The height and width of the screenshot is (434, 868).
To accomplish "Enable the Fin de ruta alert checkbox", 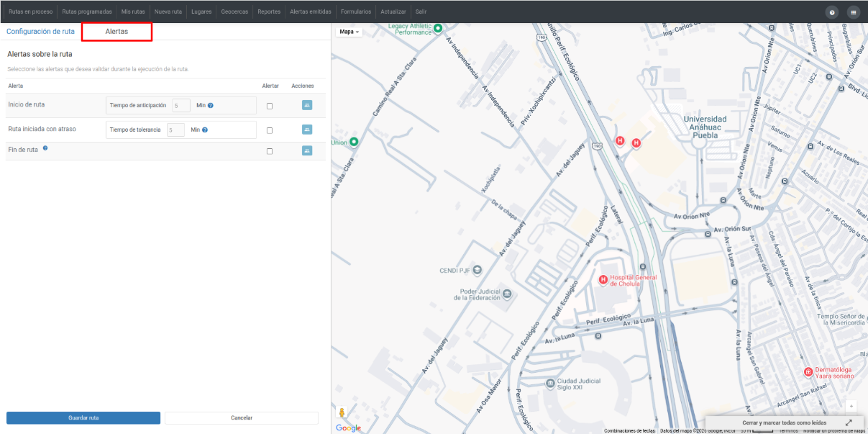I will (x=270, y=152).
